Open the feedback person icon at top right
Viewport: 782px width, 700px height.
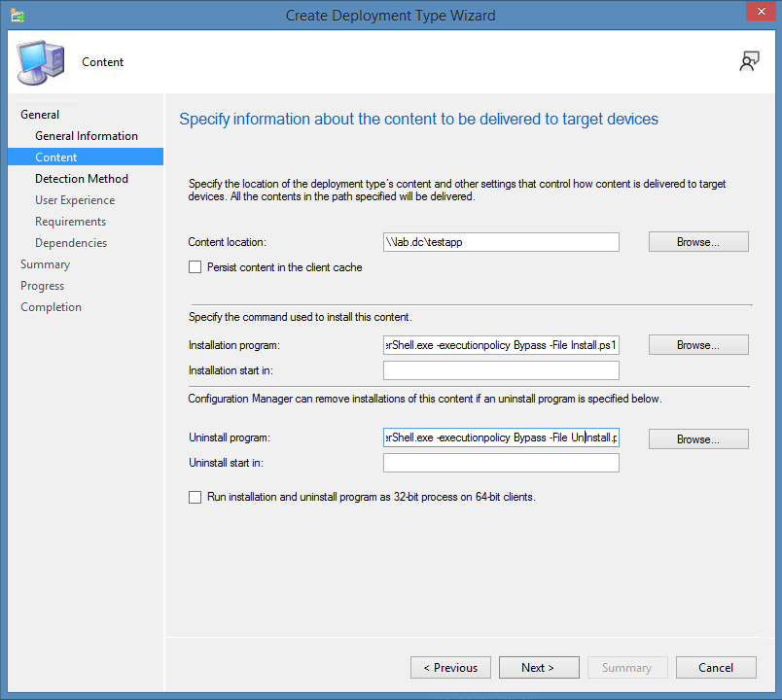click(x=749, y=60)
